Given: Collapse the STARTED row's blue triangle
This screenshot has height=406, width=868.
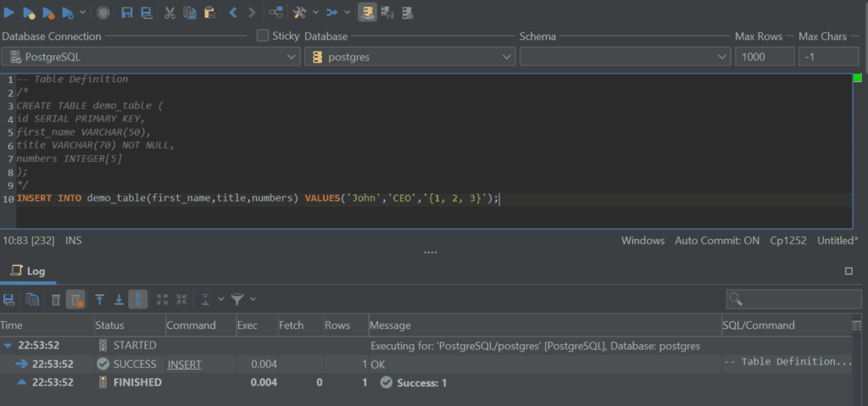Looking at the screenshot, I should point(7,346).
